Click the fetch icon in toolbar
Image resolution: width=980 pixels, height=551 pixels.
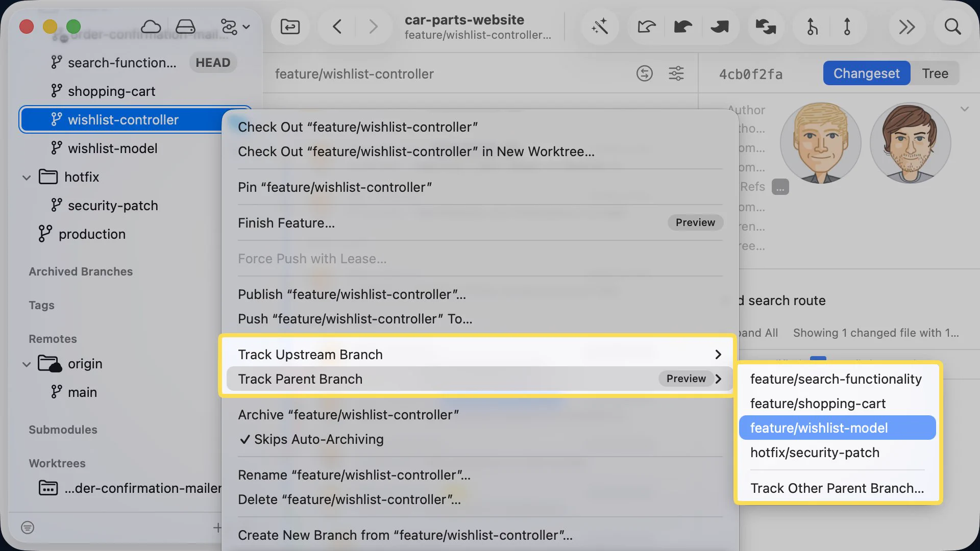click(646, 27)
